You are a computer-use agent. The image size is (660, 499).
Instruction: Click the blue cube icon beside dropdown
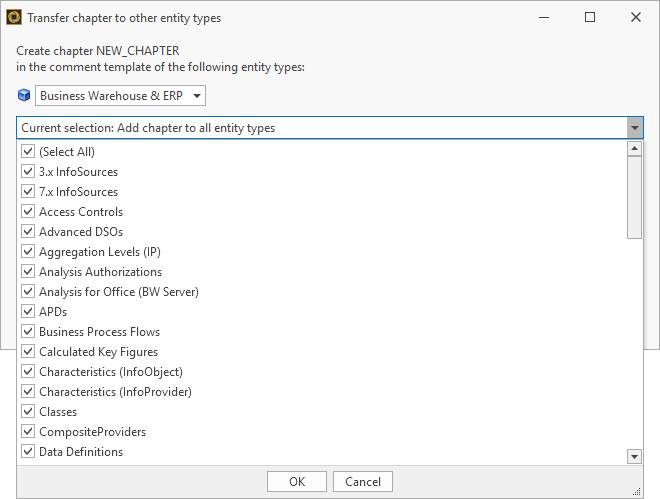tap(24, 96)
